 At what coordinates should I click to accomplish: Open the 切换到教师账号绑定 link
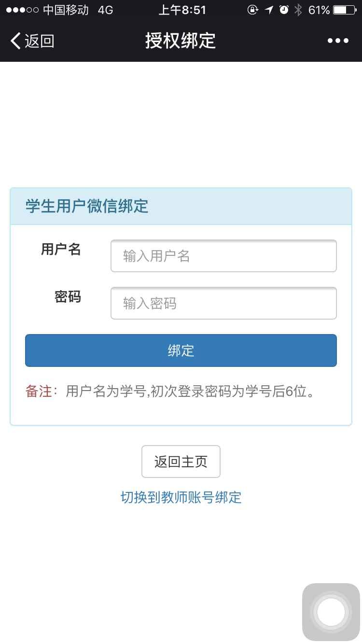[x=181, y=497]
